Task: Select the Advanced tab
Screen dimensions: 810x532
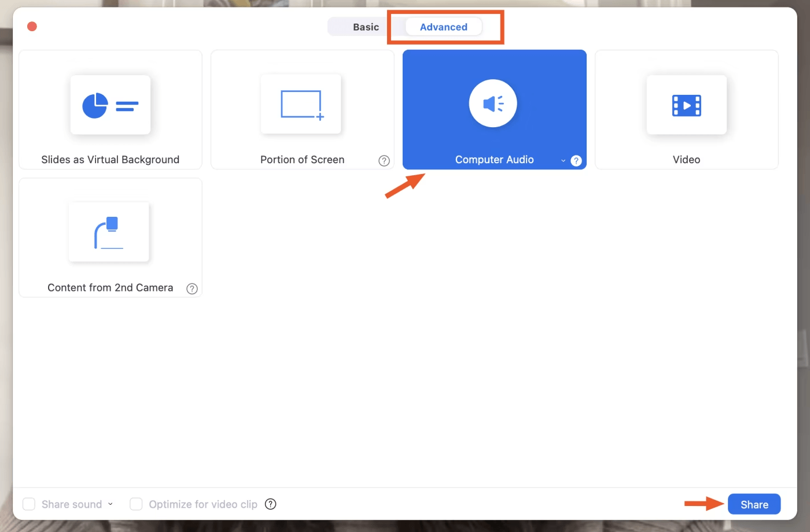Action: (444, 27)
